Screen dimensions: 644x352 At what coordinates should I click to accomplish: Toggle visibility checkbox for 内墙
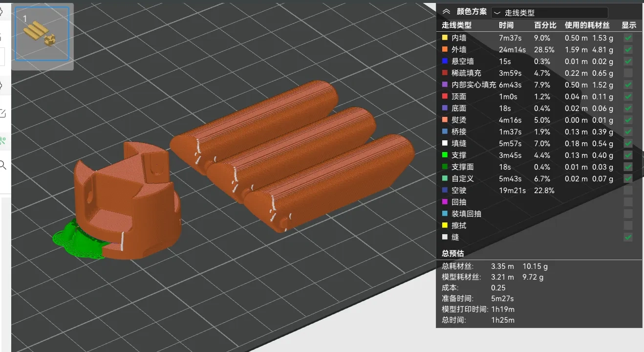[x=628, y=38]
